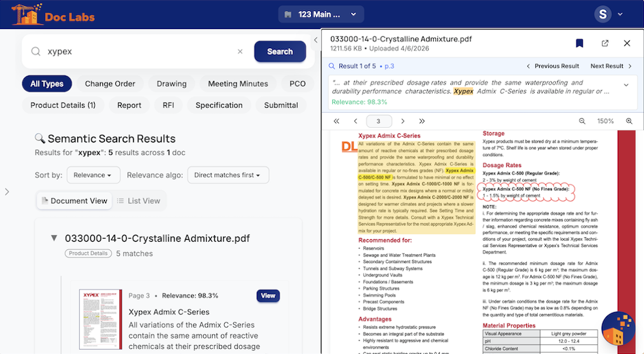Filter by PCO type
Image resolution: width=644 pixels, height=354 pixels.
(298, 84)
